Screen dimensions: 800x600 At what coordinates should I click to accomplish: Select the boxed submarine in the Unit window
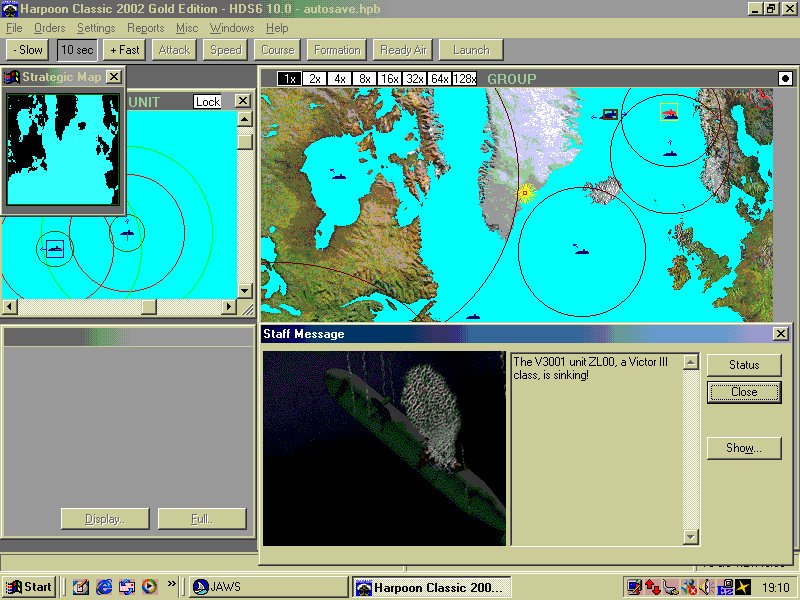55,249
